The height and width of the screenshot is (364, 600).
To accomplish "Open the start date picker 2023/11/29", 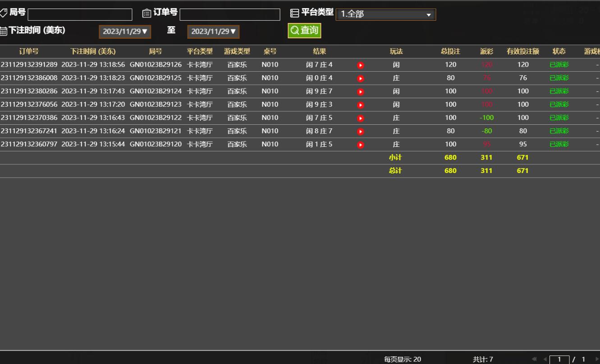I will (125, 32).
